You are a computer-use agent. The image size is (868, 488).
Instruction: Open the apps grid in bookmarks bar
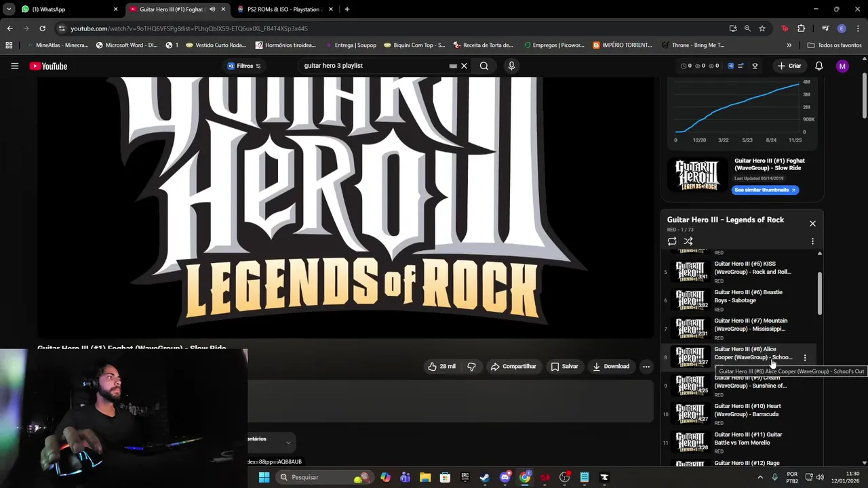click(x=9, y=45)
